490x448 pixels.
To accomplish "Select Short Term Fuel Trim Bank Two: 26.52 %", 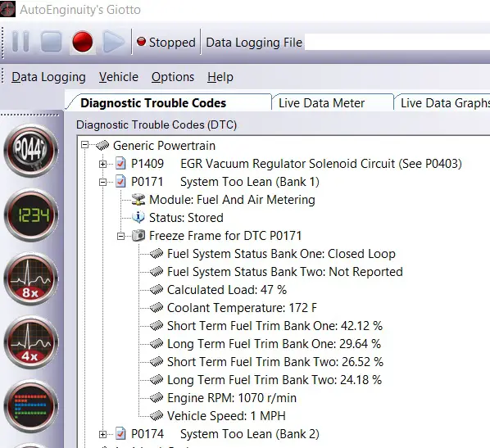I will [275, 362].
